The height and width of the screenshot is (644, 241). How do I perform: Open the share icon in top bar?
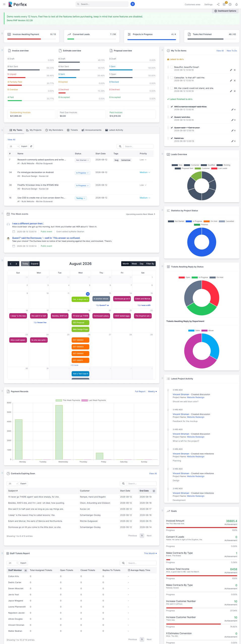coord(218,4)
